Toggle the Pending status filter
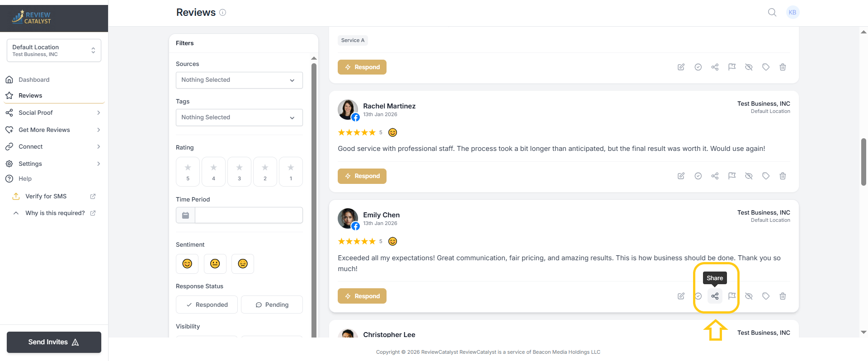Viewport: 868px width, 361px height. click(272, 305)
